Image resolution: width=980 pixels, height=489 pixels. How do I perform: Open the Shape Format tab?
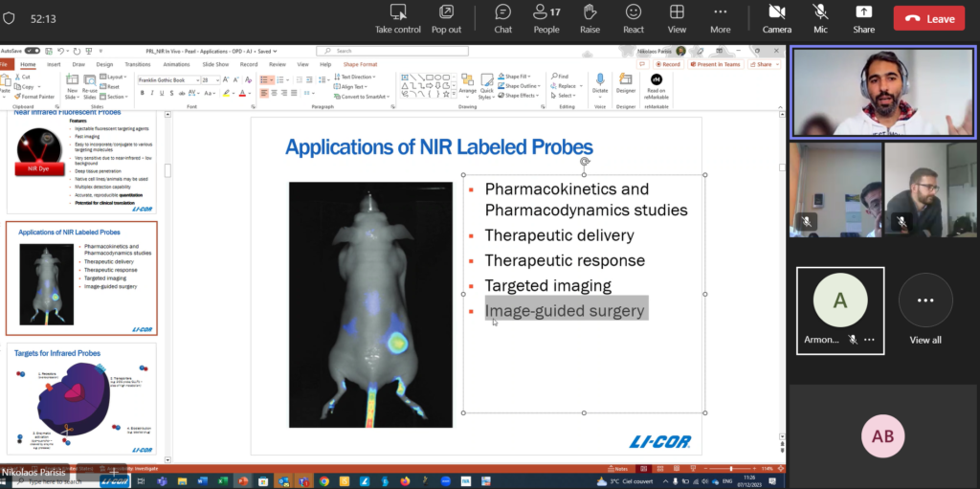tap(360, 64)
